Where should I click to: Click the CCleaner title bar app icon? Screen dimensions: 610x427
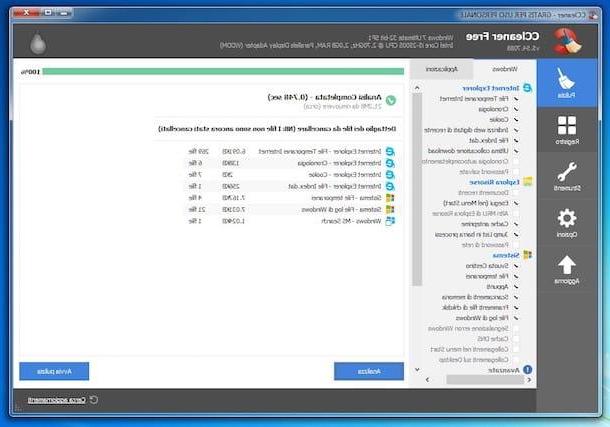(x=593, y=15)
